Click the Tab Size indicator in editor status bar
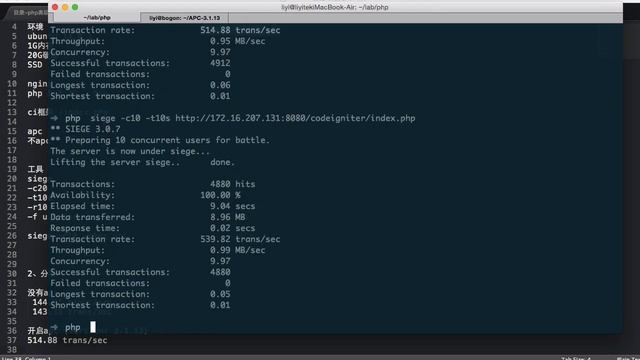Screen dimensions: 640x360 [576, 358]
